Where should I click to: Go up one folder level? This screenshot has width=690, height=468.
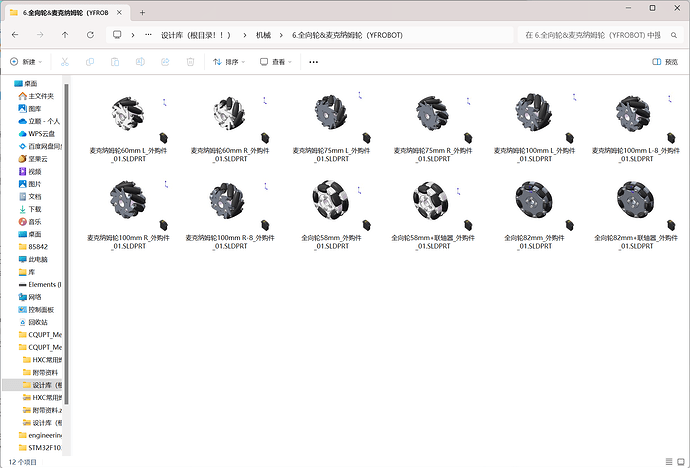coord(65,35)
